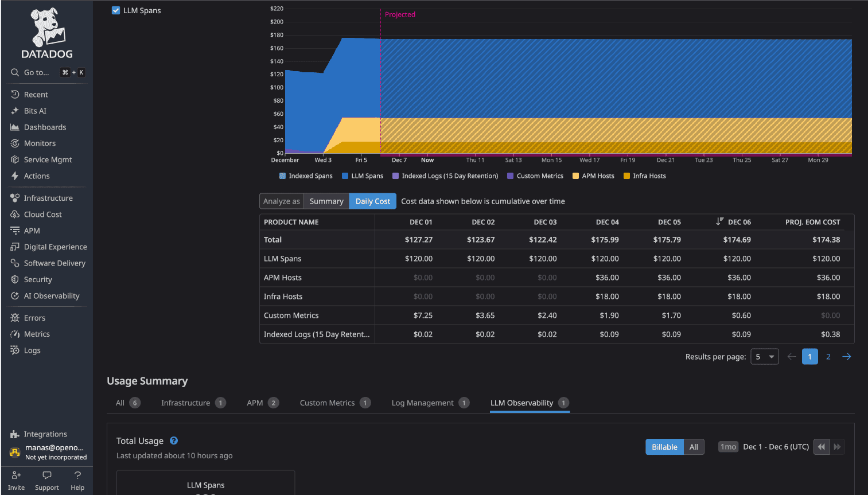Open the 1mo time range dropdown
The image size is (868, 495).
pos(728,446)
